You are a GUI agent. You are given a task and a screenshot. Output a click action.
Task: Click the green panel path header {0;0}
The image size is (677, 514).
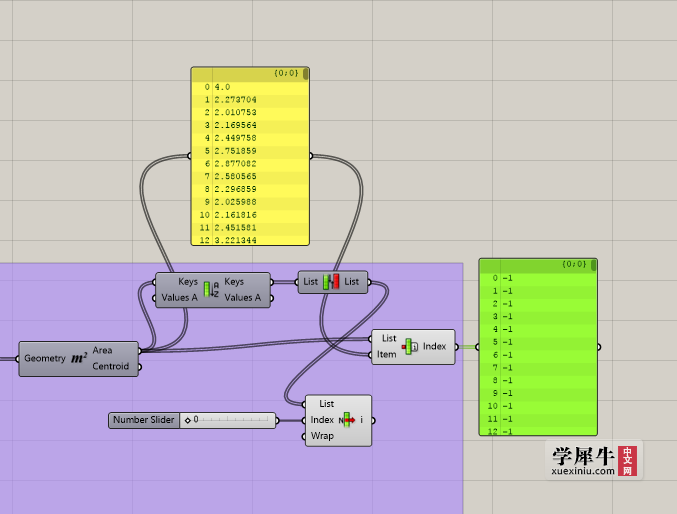[x=574, y=264]
